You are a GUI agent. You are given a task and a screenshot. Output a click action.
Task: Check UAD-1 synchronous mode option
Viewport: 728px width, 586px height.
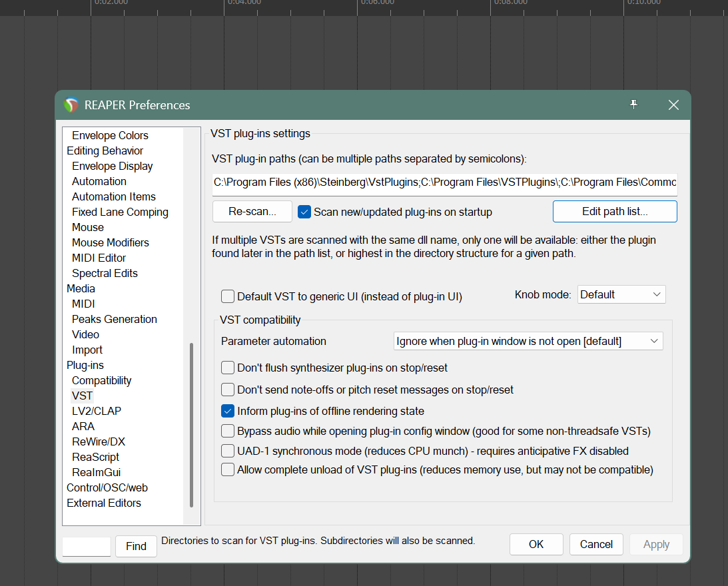[228, 451]
